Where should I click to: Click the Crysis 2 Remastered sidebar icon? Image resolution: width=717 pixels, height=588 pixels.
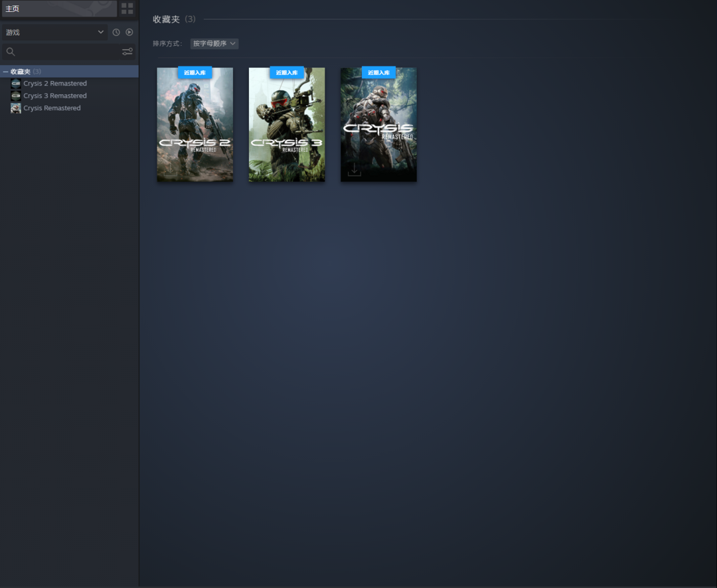[x=16, y=84]
